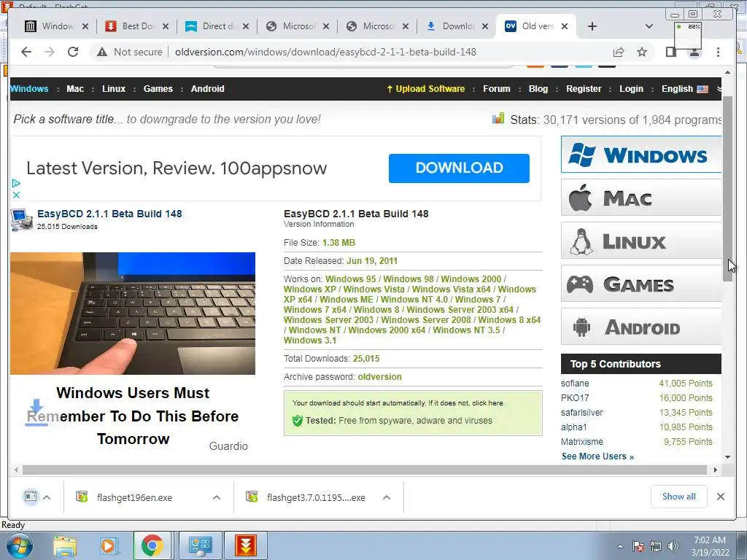Click the horizontal page scrollbar
This screenshot has height=560, width=747.
click(365, 470)
